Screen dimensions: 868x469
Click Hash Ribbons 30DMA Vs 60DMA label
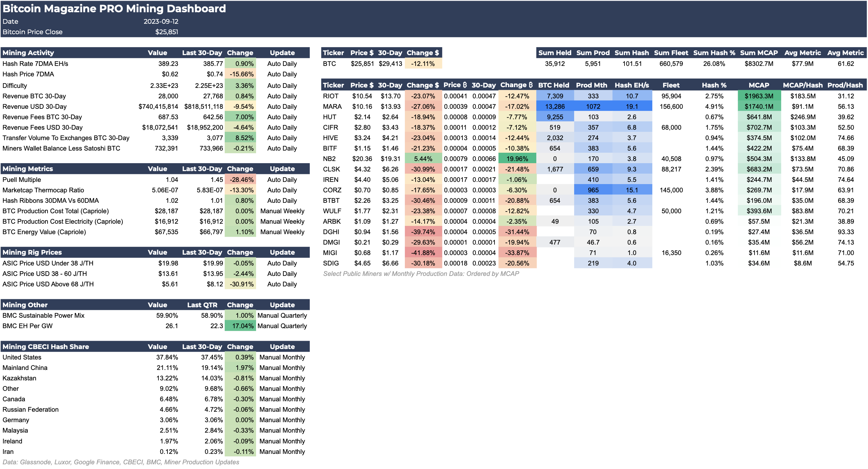(50, 201)
